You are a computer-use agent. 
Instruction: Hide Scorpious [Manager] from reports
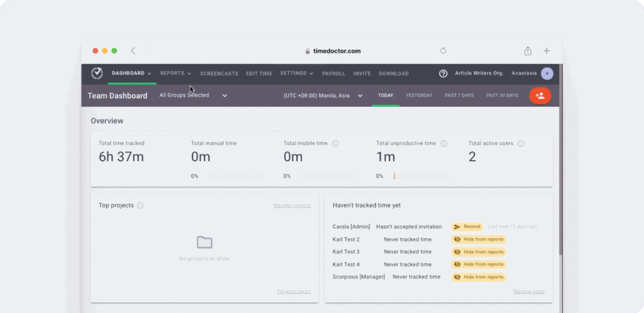point(479,277)
